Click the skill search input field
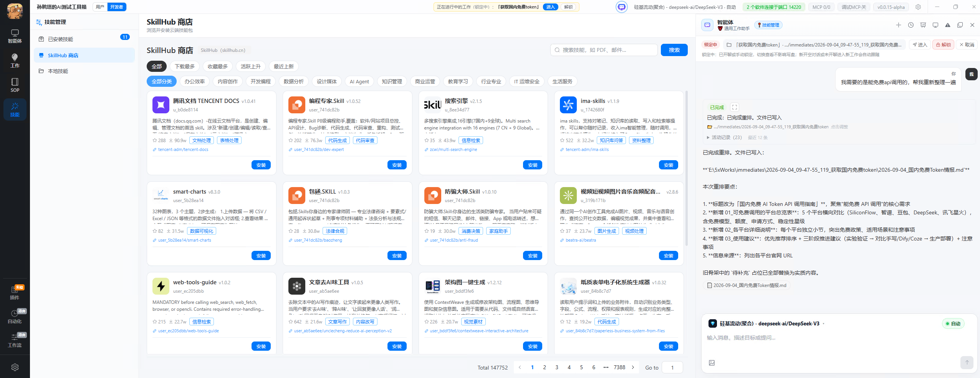The height and width of the screenshot is (378, 980). pyautogui.click(x=604, y=50)
